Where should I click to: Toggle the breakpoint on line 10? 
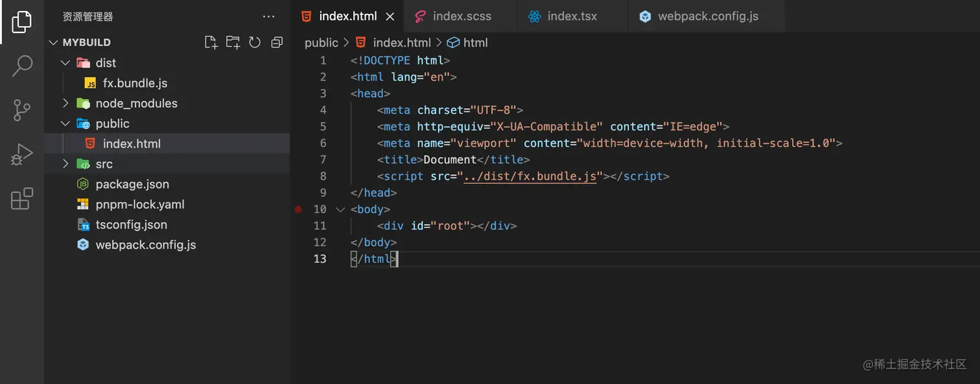coord(298,209)
